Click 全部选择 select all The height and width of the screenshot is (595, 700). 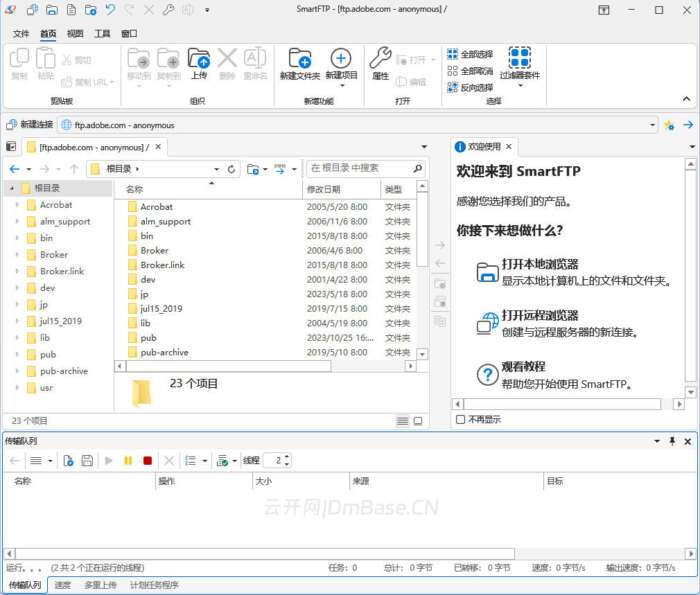470,54
